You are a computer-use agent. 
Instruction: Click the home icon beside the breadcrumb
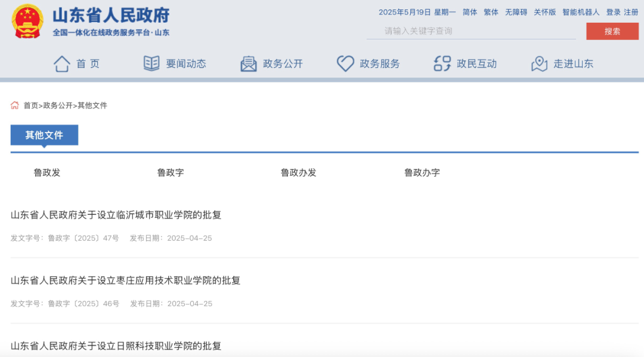[x=14, y=105]
